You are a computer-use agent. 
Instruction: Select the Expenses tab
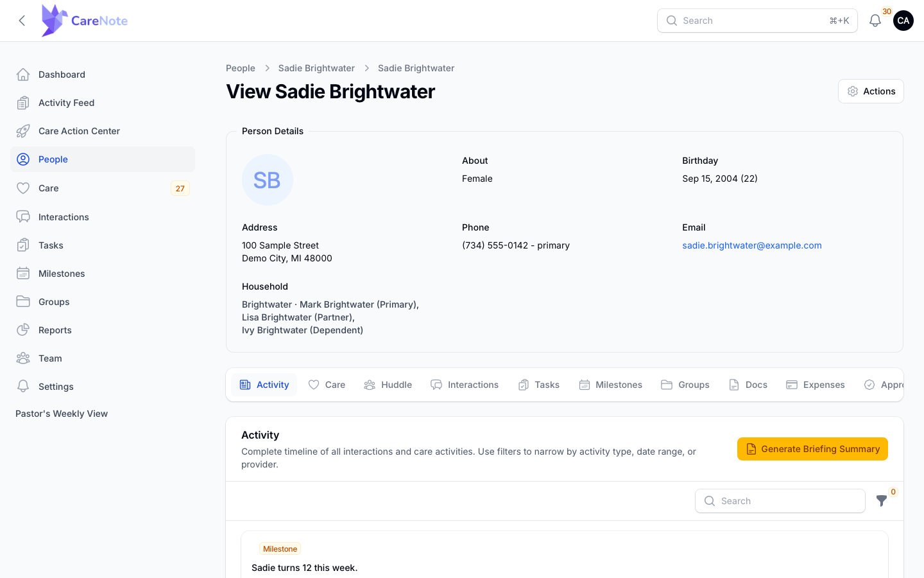(x=816, y=385)
